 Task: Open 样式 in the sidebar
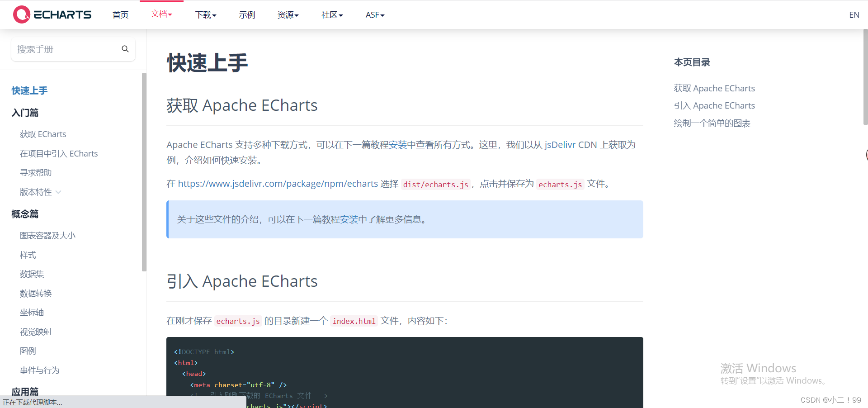[x=28, y=255]
